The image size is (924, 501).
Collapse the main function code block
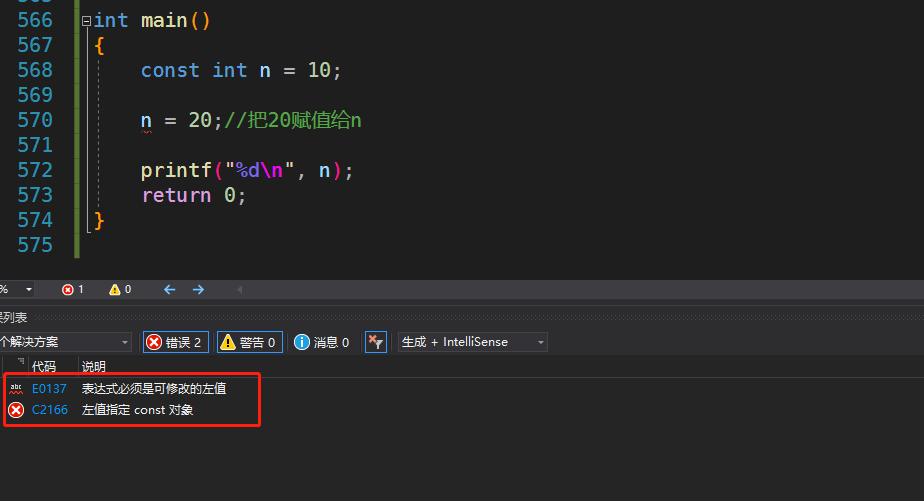coord(87,21)
